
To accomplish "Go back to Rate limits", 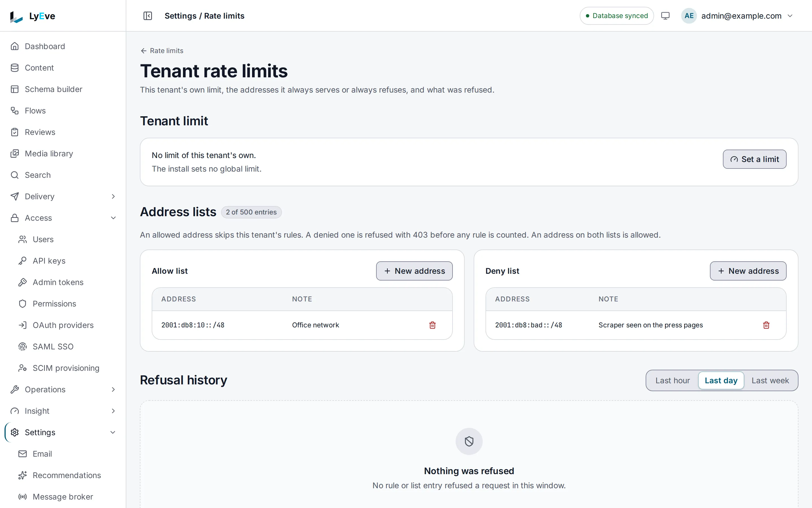I will click(162, 51).
